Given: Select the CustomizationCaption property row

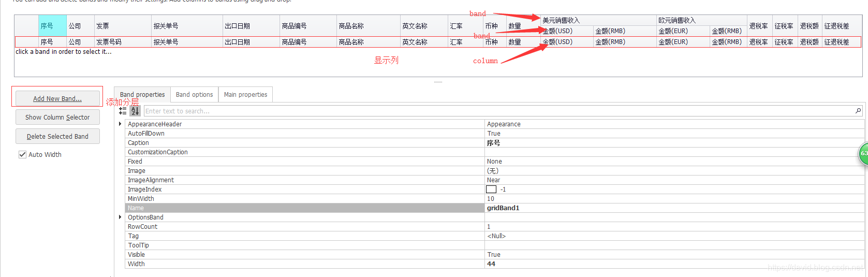Looking at the screenshot, I should pyautogui.click(x=494, y=152).
